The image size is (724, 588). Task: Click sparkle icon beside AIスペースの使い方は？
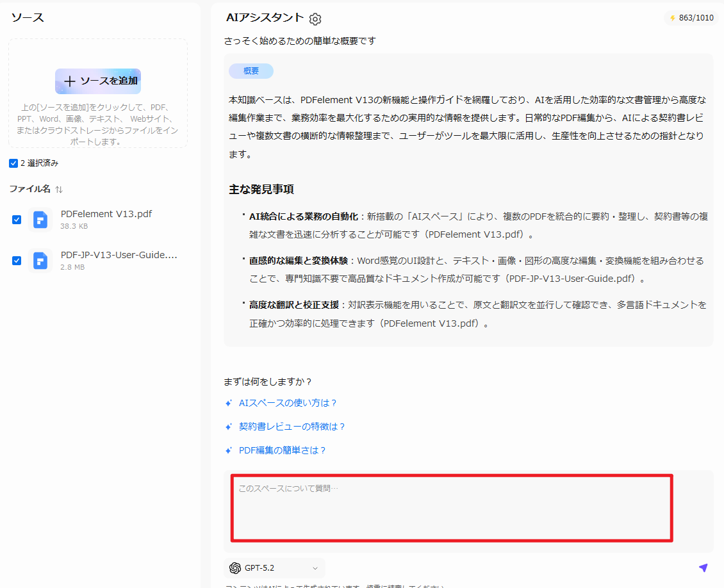[229, 404]
